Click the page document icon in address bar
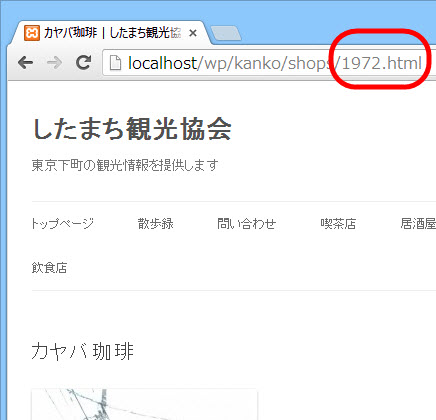This screenshot has height=420, width=436. (x=115, y=63)
